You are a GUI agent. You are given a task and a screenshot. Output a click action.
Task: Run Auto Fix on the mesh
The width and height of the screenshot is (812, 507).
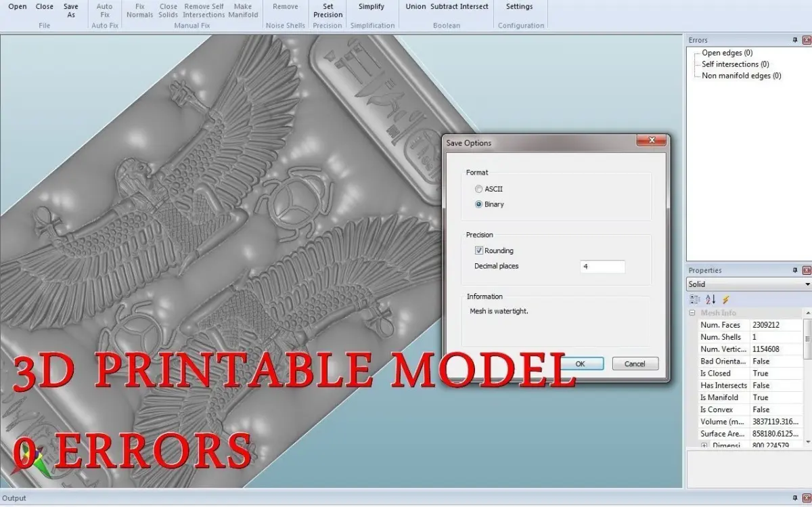[105, 10]
